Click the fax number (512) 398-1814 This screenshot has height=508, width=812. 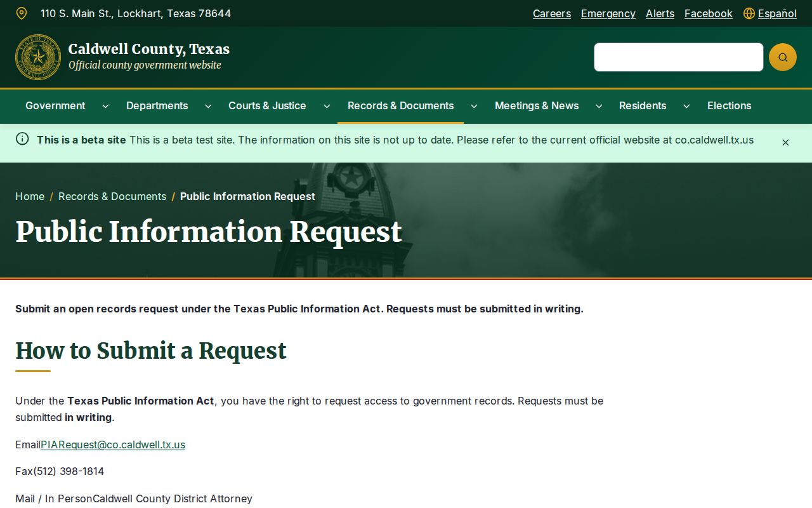click(69, 471)
